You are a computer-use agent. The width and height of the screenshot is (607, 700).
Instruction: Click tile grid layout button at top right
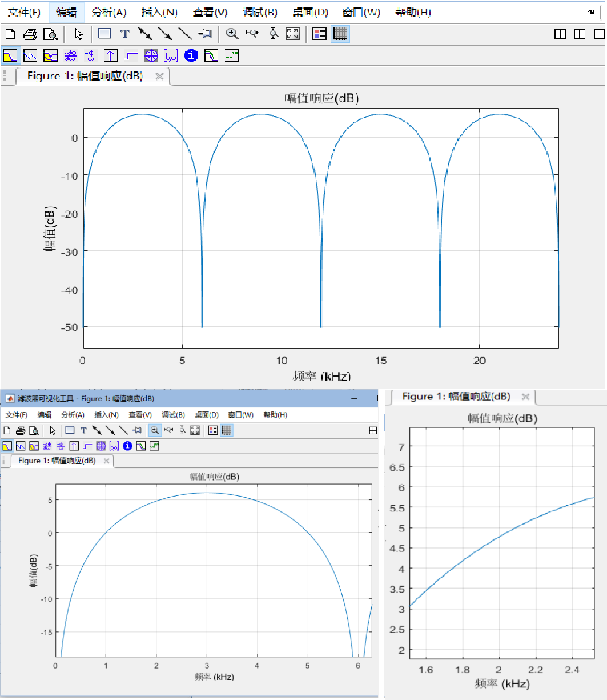(x=560, y=34)
